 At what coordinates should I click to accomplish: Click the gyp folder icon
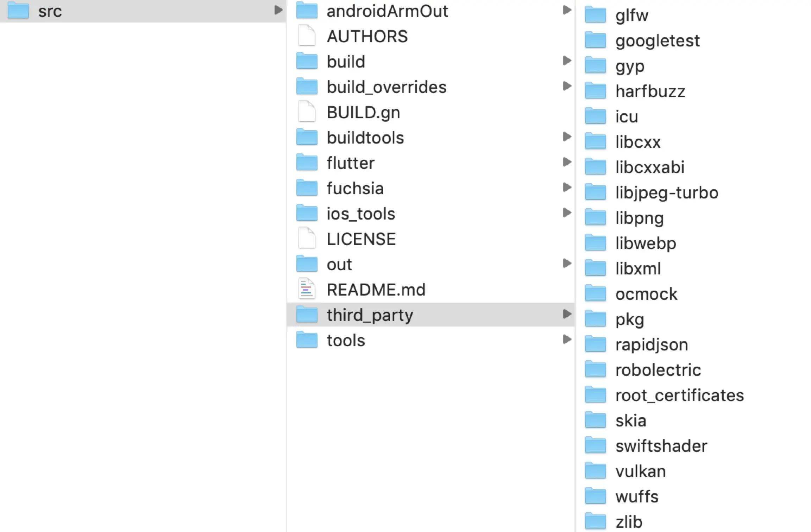tap(595, 65)
